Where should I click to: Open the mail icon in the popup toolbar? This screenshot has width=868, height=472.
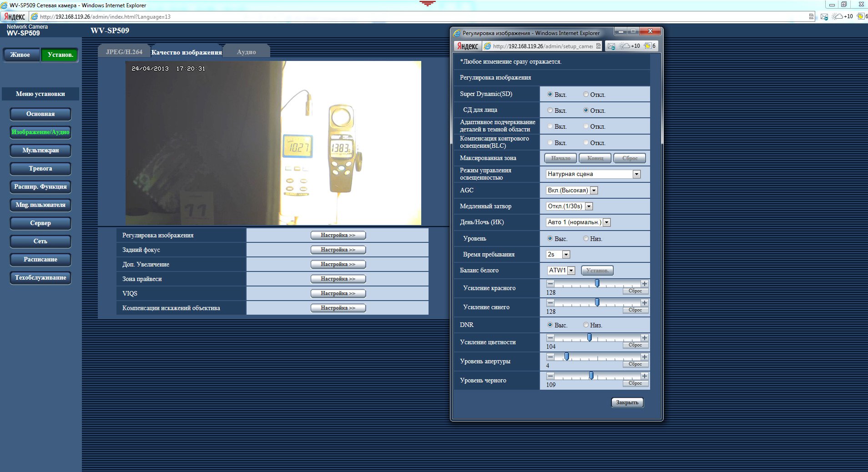click(611, 46)
